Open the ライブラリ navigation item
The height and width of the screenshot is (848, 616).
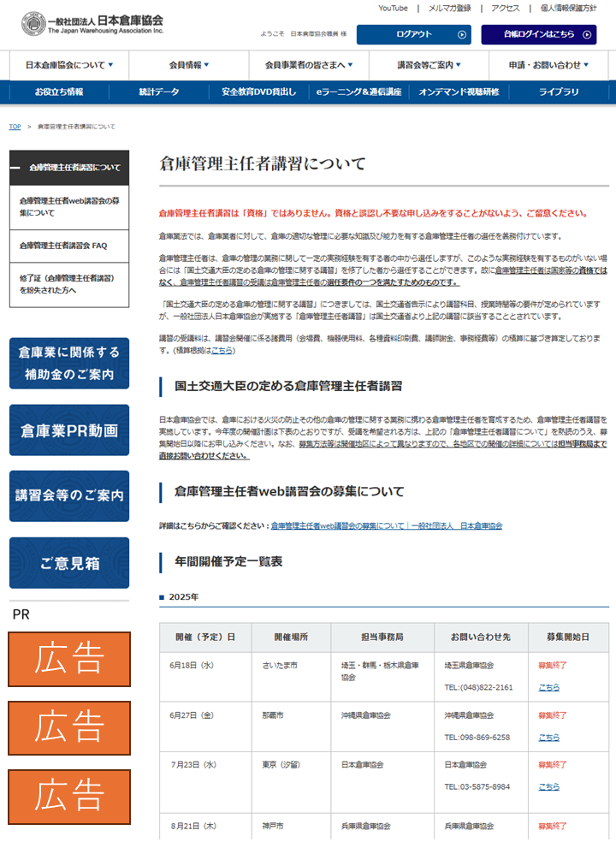click(559, 92)
